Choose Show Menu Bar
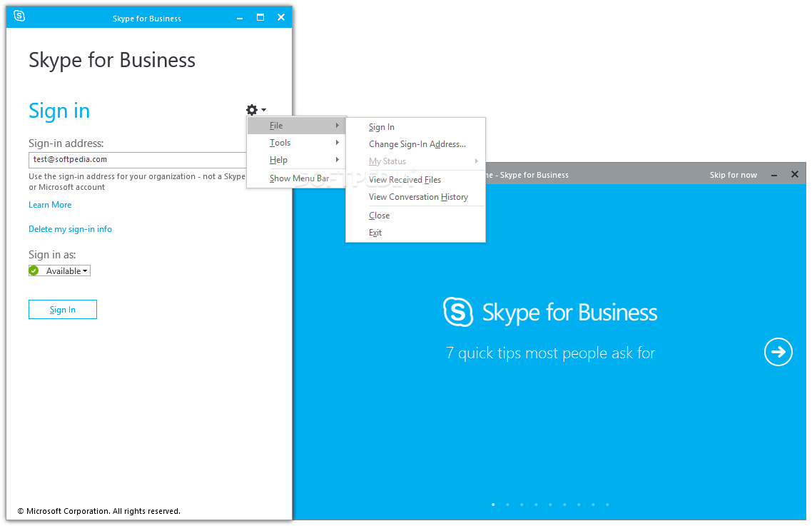This screenshot has width=812, height=526. 296,178
